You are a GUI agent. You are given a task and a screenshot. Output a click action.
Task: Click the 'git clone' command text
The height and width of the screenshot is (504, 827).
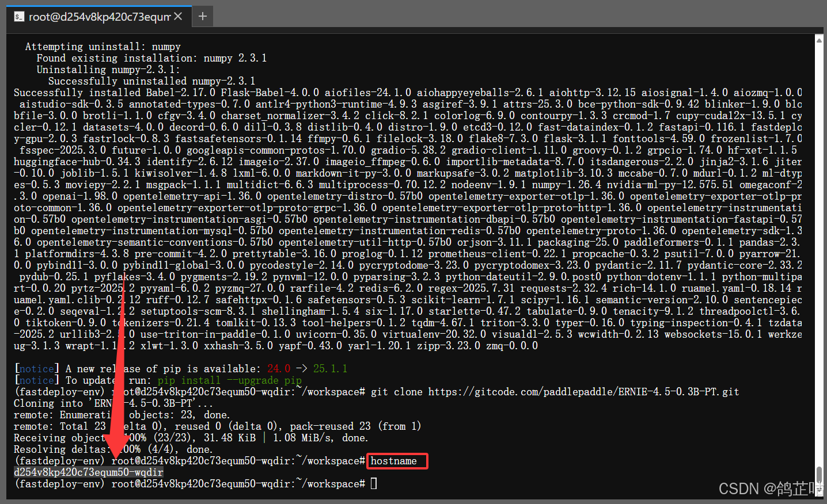point(396,392)
